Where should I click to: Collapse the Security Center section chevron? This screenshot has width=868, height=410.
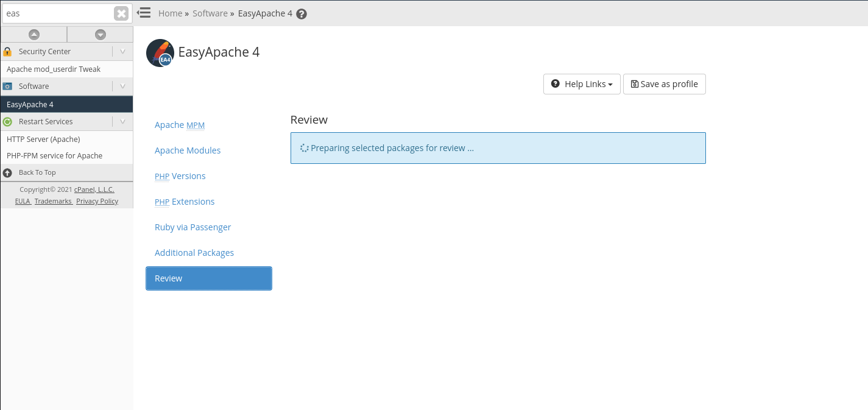coord(122,52)
